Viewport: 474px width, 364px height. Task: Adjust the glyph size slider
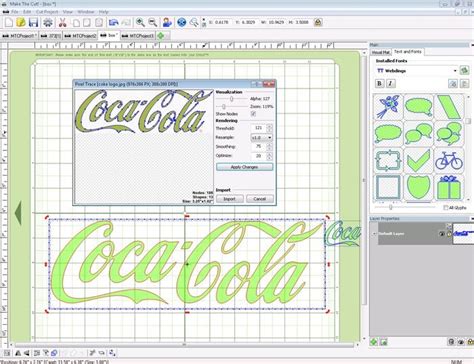coord(391,207)
